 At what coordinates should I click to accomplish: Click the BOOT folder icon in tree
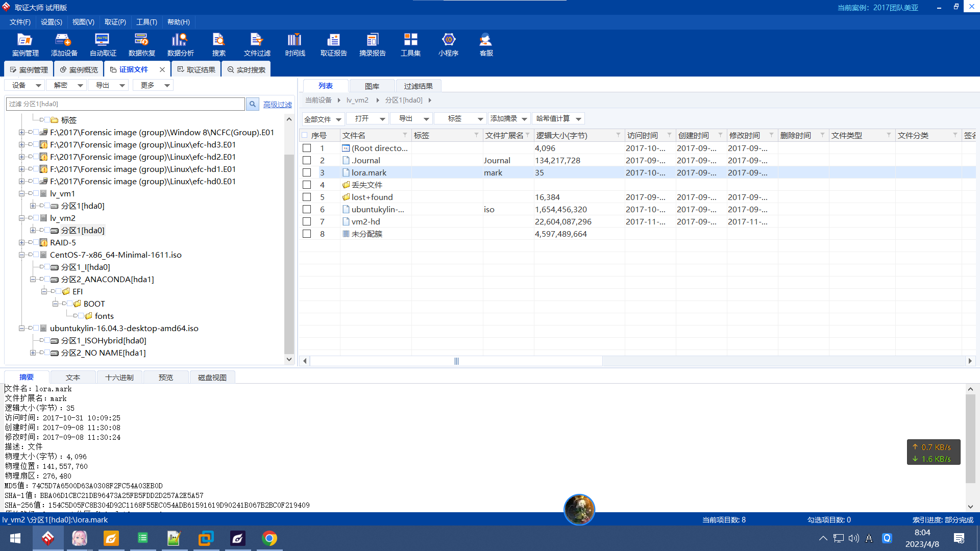77,304
